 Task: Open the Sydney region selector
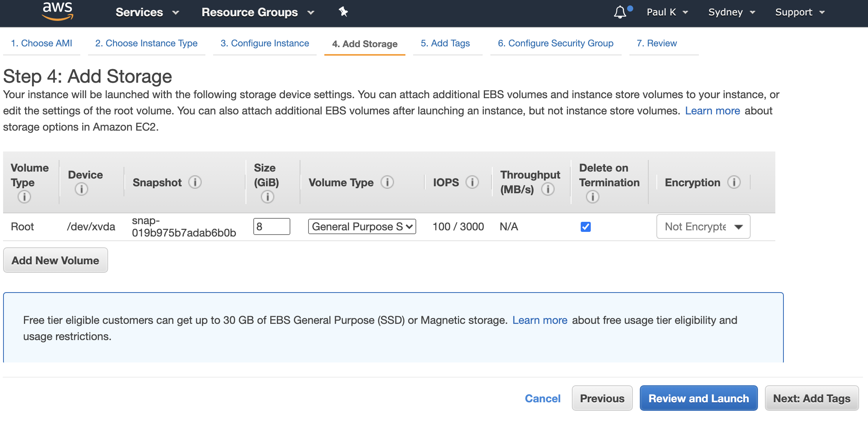click(732, 12)
